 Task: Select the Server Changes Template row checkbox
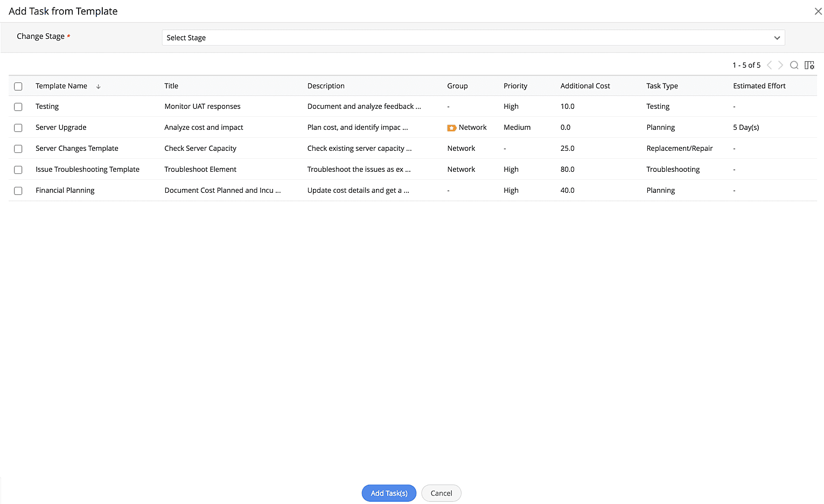click(18, 149)
